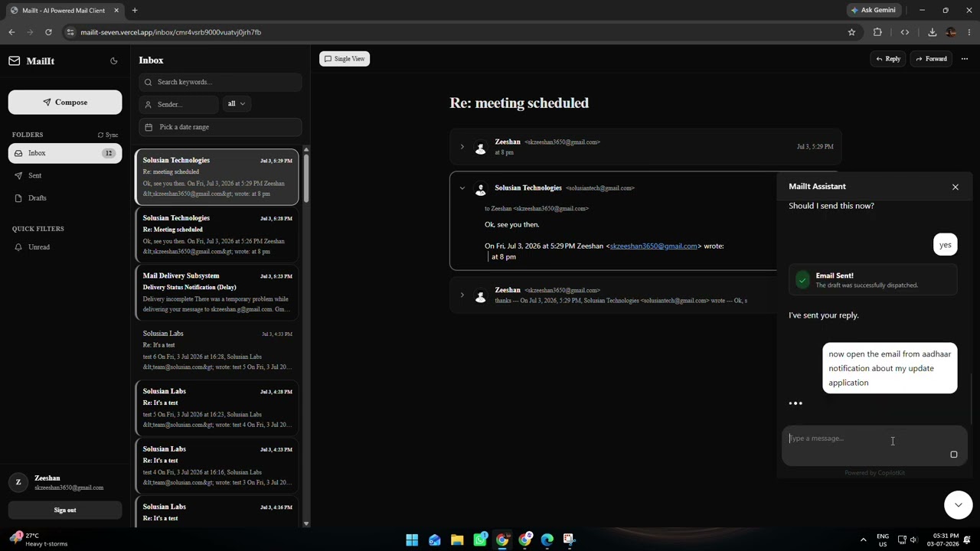This screenshot has height=551, width=980.
Task: Open the Sent folder
Action: point(65,175)
